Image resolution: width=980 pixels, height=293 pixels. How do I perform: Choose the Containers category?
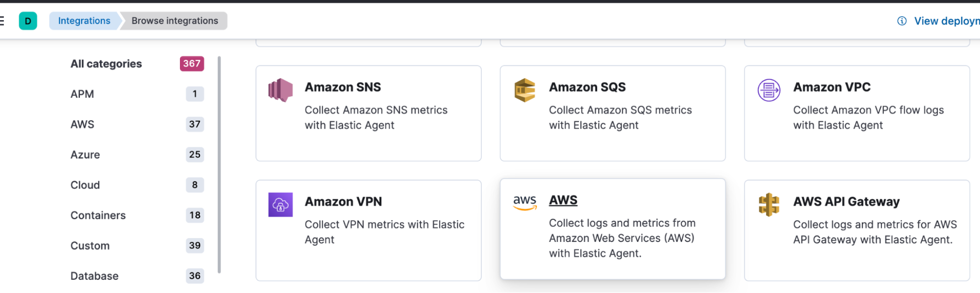pyautogui.click(x=98, y=215)
